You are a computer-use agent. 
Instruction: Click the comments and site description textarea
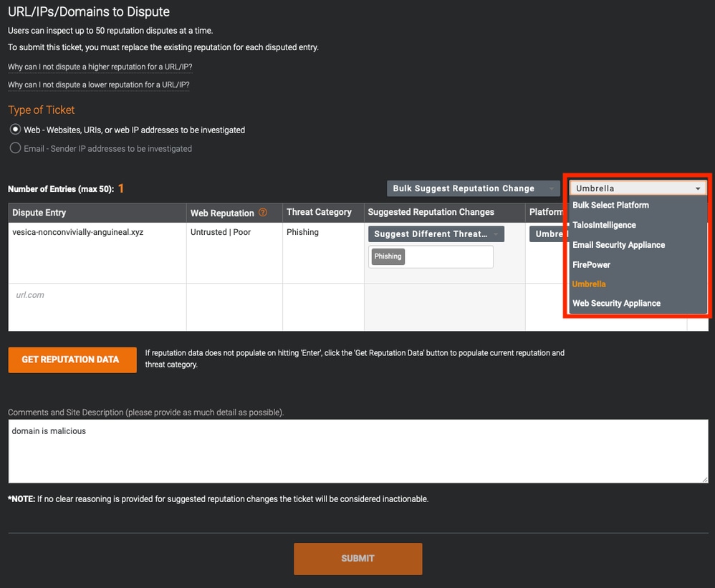[x=358, y=450]
